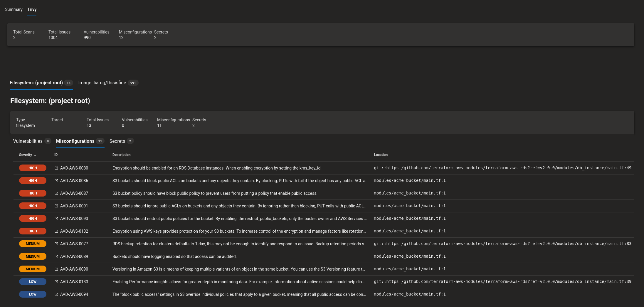
Task: Click the "Filesystem: (project root)" section heading
Action: [x=50, y=101]
